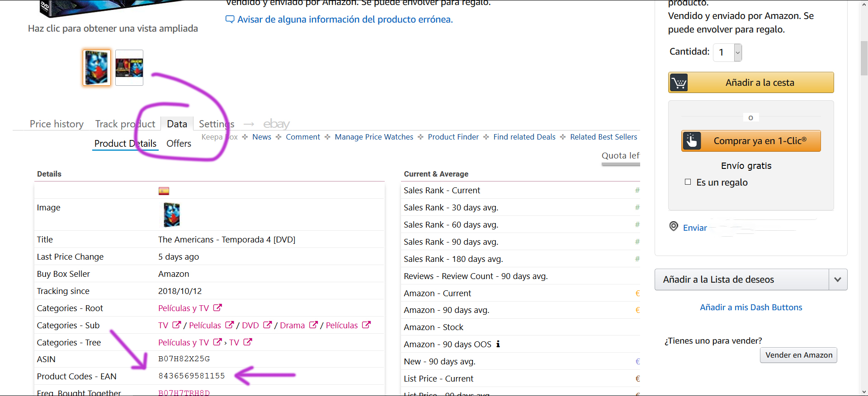Click 'Añadir a la cesta' button
The image size is (868, 396).
point(751,83)
